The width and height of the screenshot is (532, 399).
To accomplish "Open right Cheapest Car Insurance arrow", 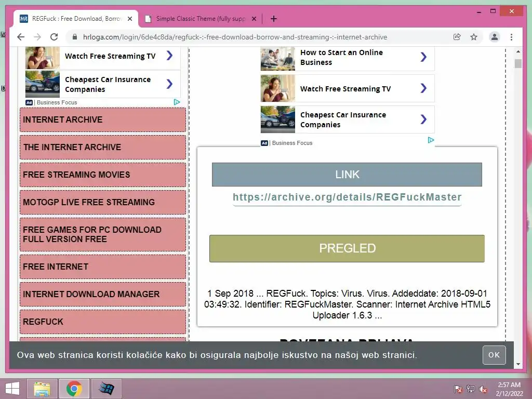I will click(423, 119).
